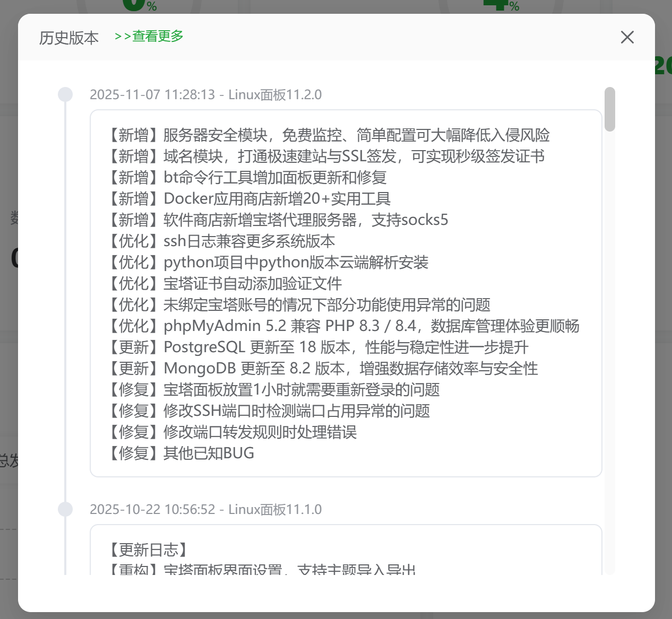Click the 历史版本 dialog title
672x619 pixels.
click(69, 38)
